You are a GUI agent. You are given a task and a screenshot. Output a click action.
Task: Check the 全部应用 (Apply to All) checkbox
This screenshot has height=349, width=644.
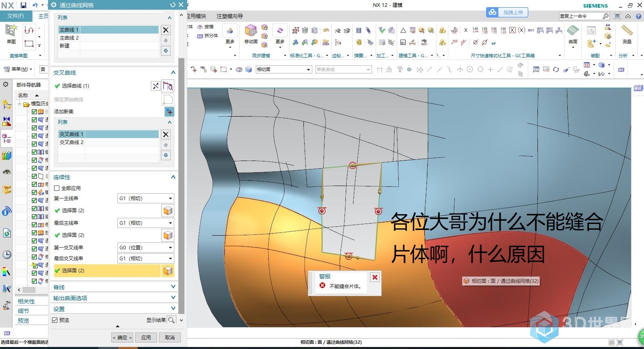[x=56, y=188]
